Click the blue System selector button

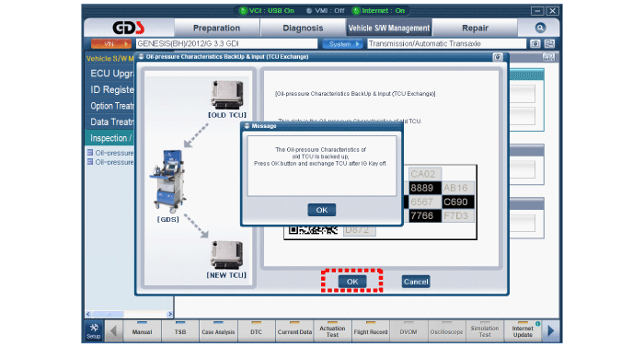342,43
